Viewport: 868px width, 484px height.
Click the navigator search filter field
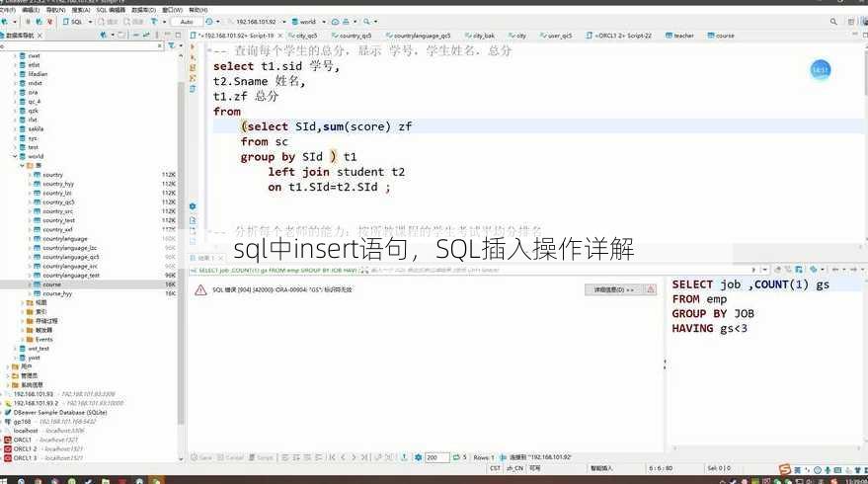click(80, 46)
